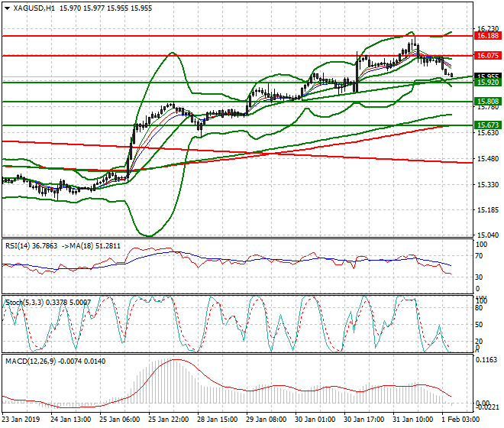This screenshot has width=504, height=428.
Task: Select the 16.188 red resistance level label
Action: (x=488, y=36)
